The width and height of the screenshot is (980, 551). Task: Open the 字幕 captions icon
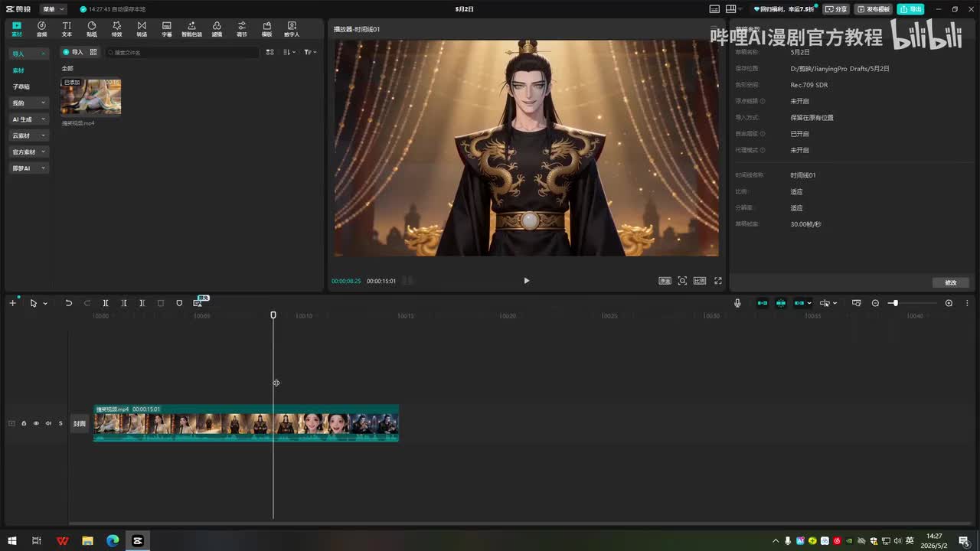[x=167, y=29]
